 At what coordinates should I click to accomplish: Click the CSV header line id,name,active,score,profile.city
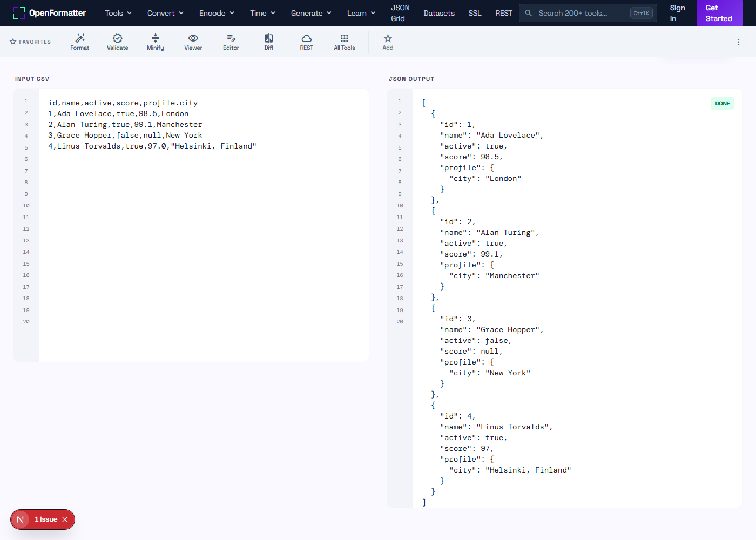click(x=123, y=103)
